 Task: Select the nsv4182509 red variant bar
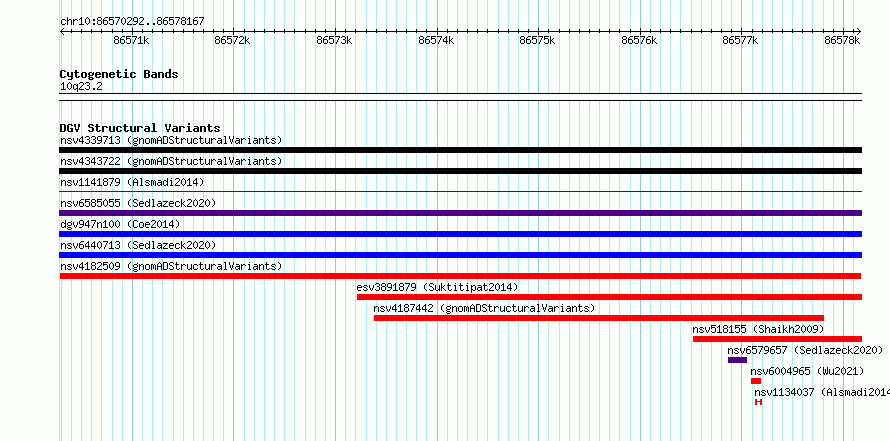point(460,276)
